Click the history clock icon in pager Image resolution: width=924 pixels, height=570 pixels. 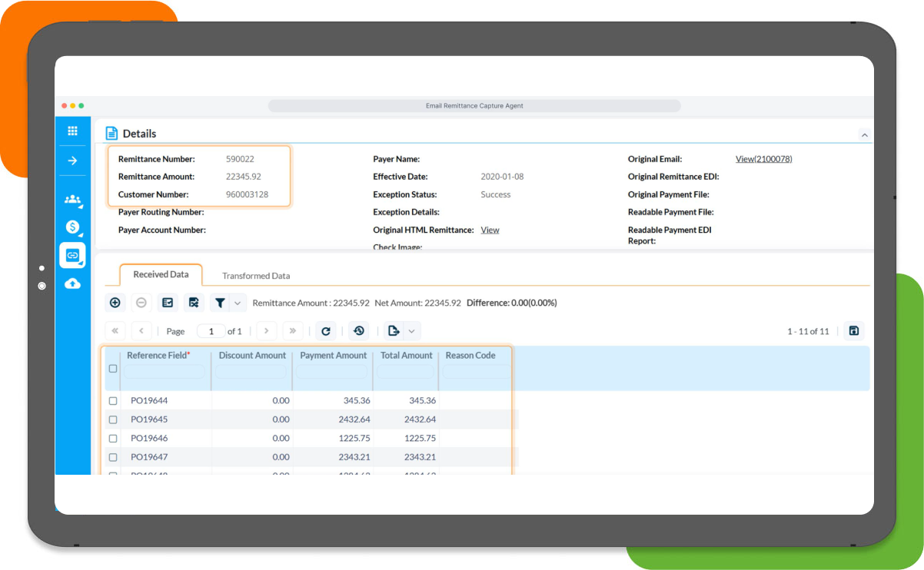[x=358, y=331]
